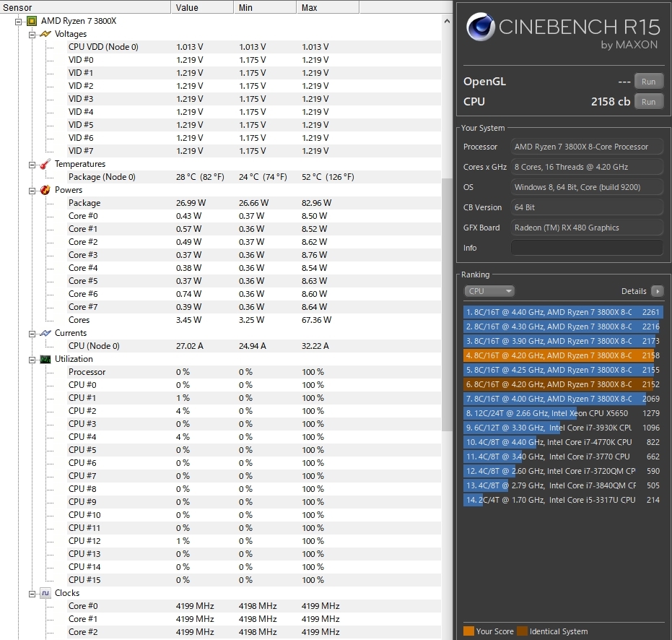The height and width of the screenshot is (640, 672).
Task: Select the Core #3 power row
Action: [x=254, y=255]
